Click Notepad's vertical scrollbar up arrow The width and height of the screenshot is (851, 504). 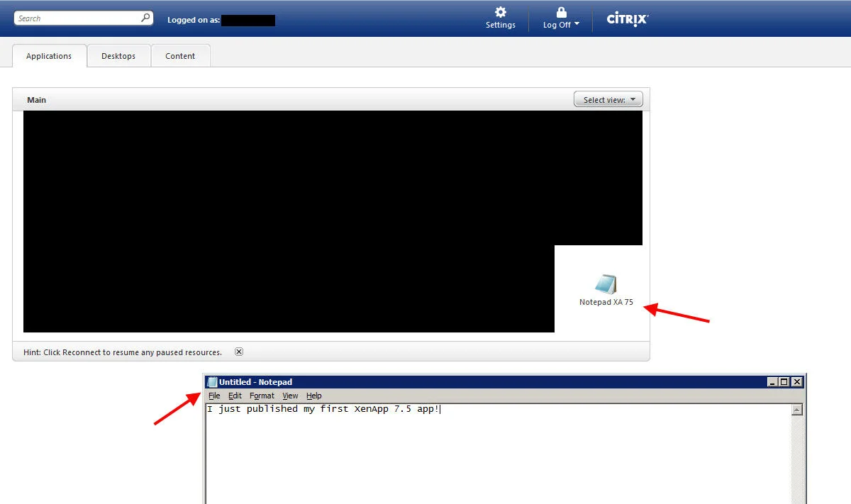(797, 410)
